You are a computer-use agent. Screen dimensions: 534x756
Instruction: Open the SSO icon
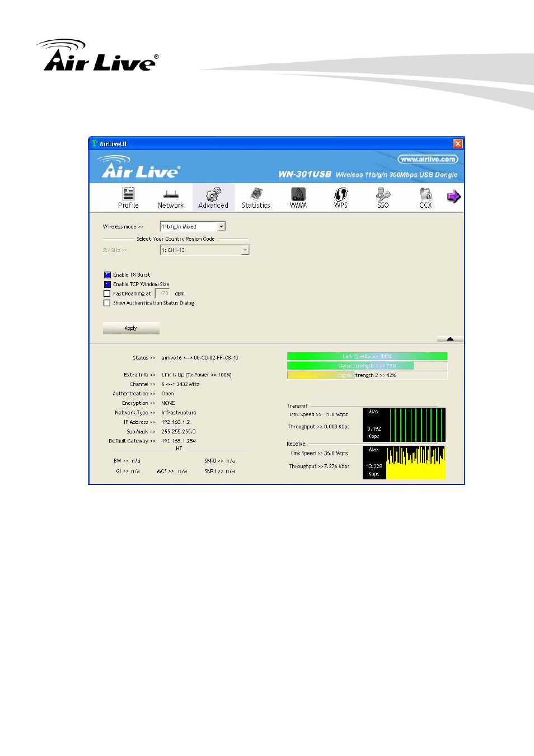tap(383, 198)
